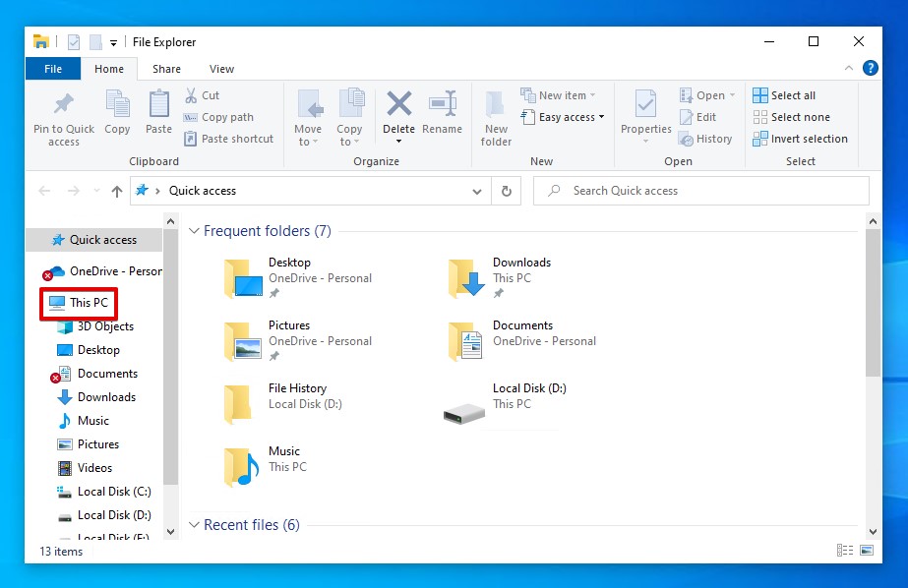Click the Refresh button
The width and height of the screenshot is (908, 588).
pyautogui.click(x=506, y=191)
